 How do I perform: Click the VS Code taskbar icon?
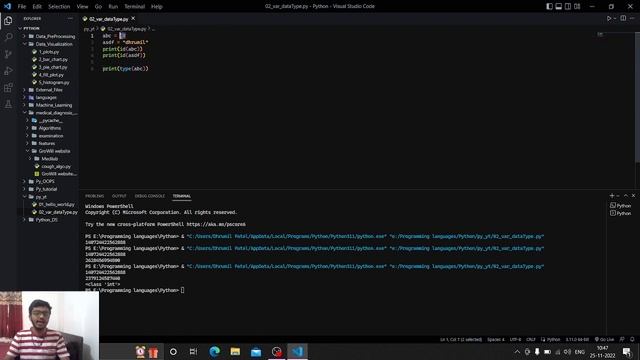(298, 351)
